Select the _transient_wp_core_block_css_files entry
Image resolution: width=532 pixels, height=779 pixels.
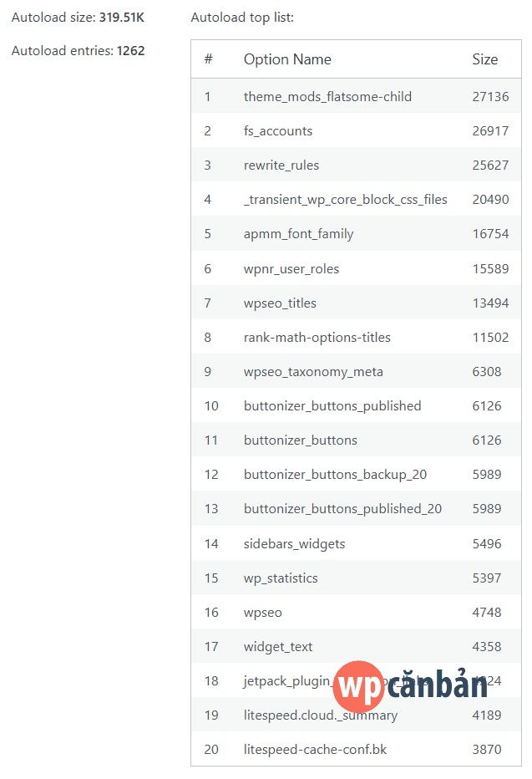point(346,199)
